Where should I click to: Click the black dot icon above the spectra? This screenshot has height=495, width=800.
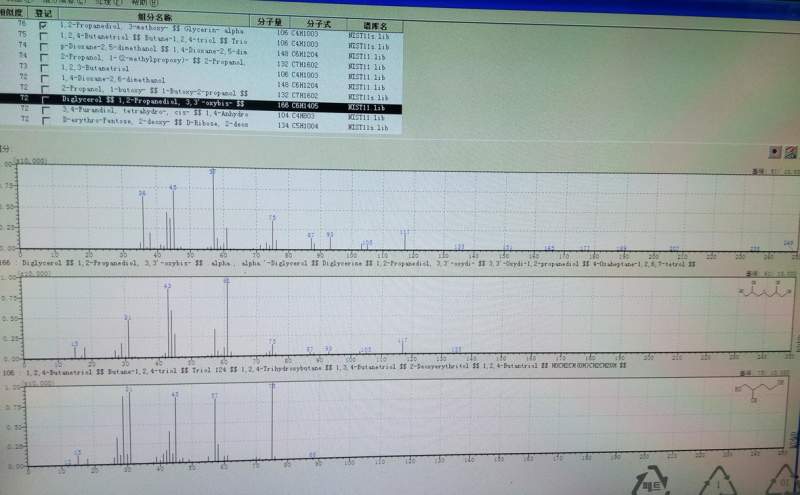pyautogui.click(x=775, y=152)
